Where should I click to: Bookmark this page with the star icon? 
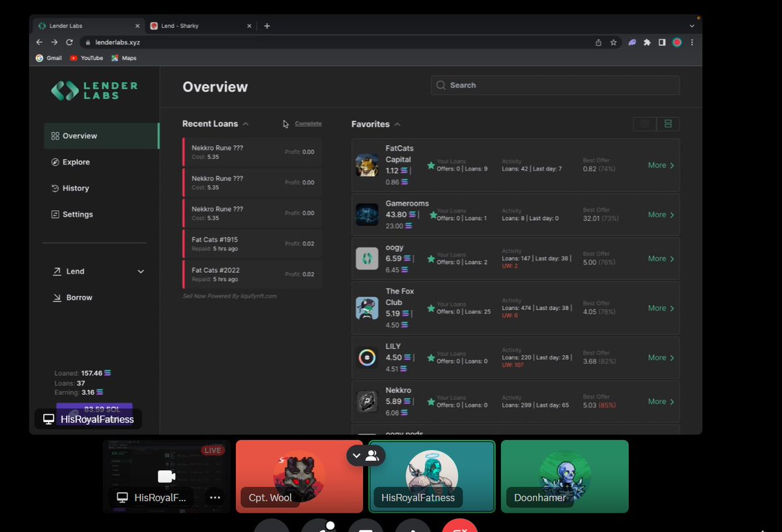pyautogui.click(x=613, y=42)
